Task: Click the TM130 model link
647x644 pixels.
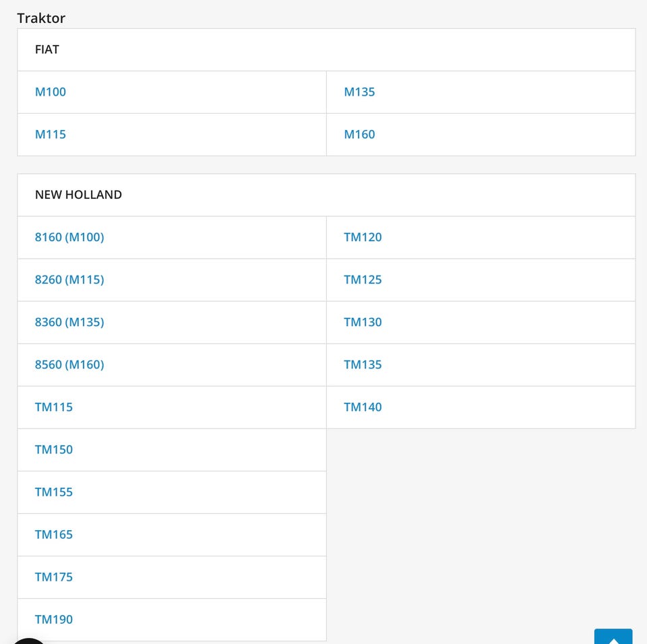Action: tap(363, 322)
